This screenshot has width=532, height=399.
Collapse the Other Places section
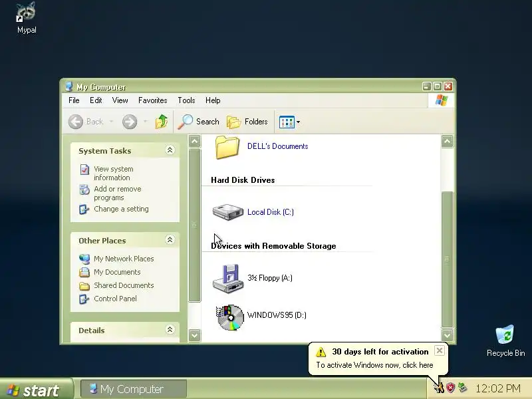tap(170, 240)
